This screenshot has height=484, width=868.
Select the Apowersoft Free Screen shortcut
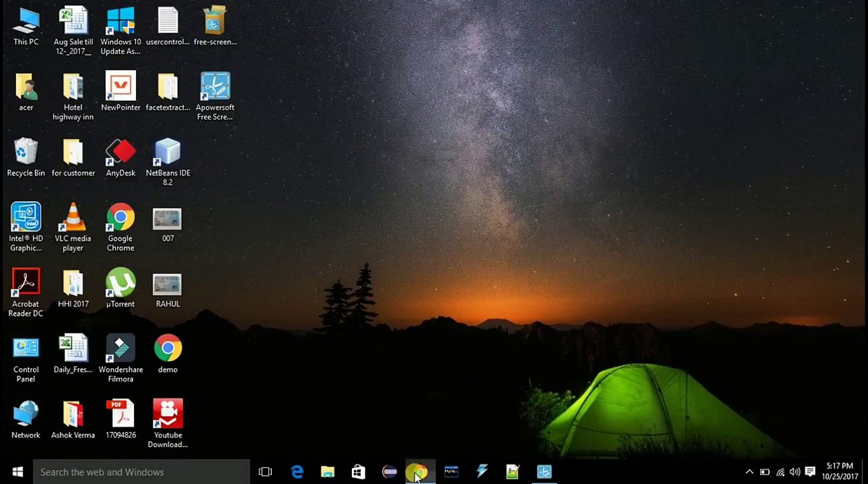click(x=215, y=97)
